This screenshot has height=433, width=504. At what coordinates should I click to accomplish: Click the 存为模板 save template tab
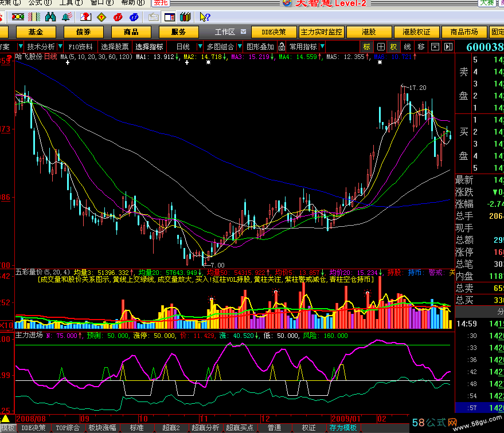(x=343, y=428)
